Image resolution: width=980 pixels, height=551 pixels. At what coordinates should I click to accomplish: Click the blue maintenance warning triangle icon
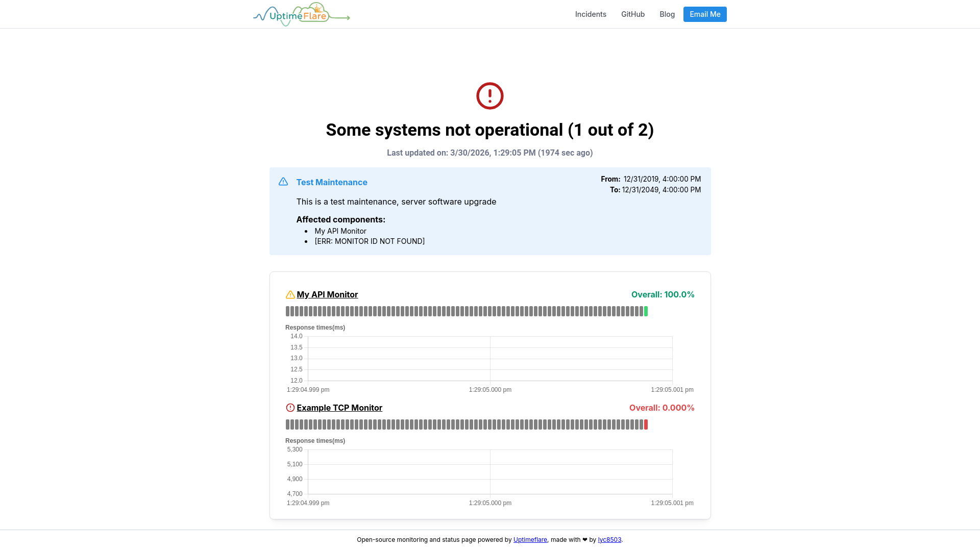tap(283, 182)
